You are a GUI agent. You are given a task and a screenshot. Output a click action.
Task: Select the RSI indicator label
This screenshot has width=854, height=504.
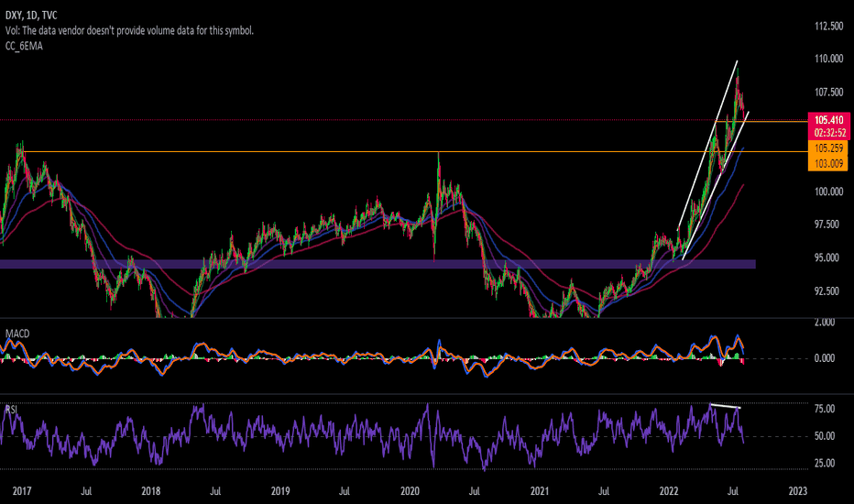(x=11, y=410)
